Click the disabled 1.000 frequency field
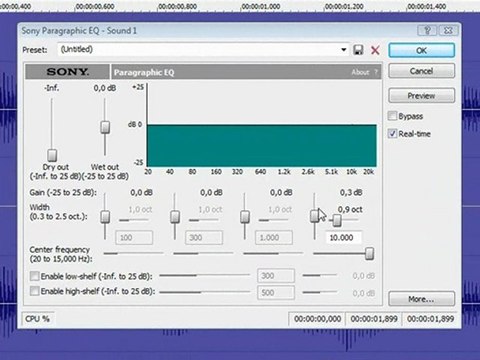This screenshot has height=360, width=480. 274,238
